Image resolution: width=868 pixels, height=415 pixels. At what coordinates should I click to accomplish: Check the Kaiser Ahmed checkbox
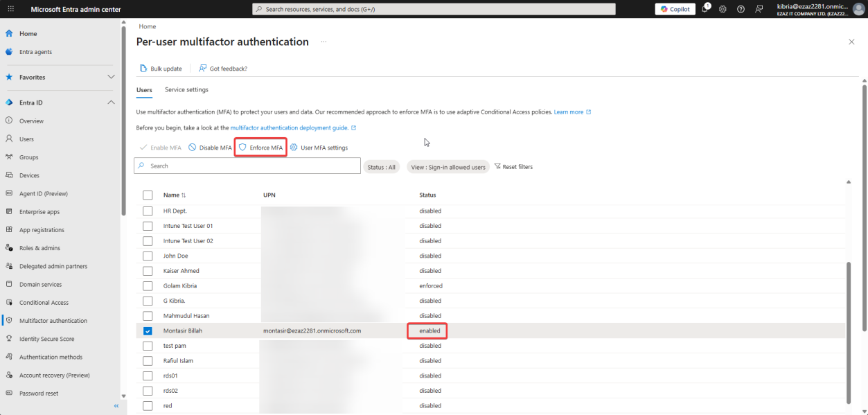coord(148,271)
